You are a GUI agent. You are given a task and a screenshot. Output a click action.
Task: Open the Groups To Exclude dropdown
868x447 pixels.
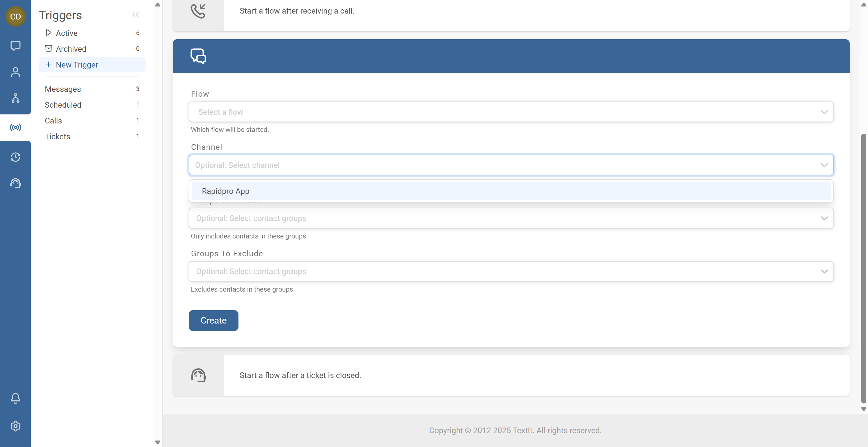click(511, 272)
